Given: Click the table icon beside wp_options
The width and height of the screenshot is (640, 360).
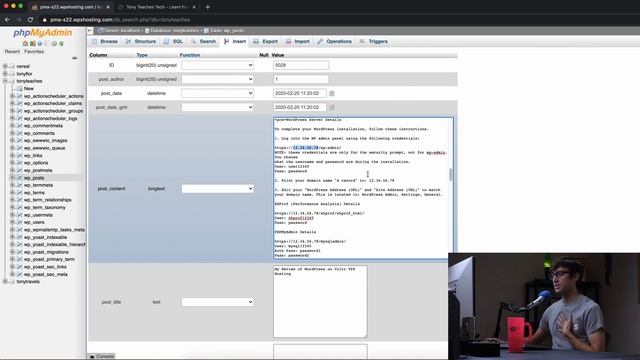Looking at the screenshot, I should tap(19, 163).
